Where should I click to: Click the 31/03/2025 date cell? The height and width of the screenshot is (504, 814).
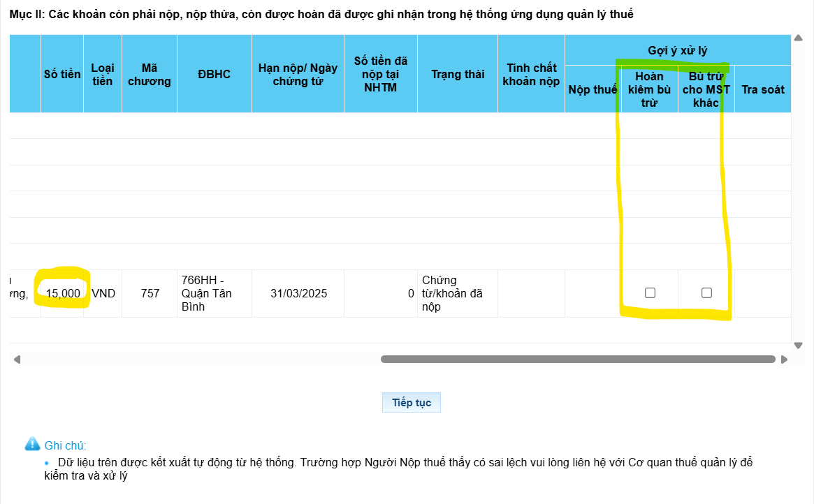298,293
